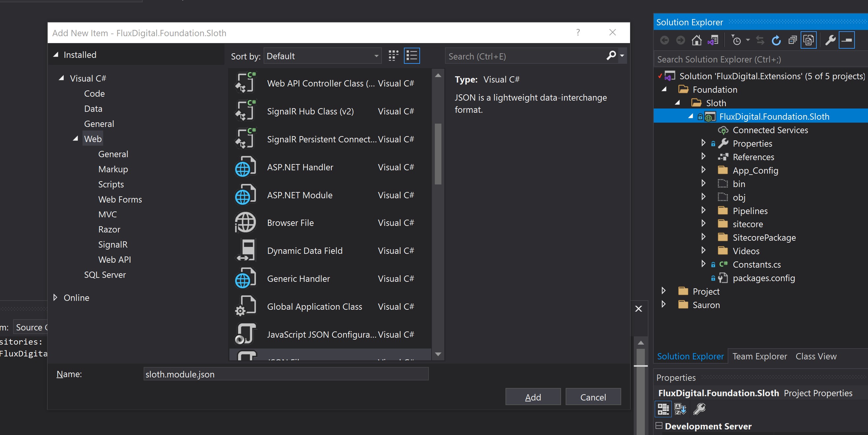Select JavaScript JSON Configuration File template
Viewport: 868px width, 435px height.
pyautogui.click(x=330, y=334)
